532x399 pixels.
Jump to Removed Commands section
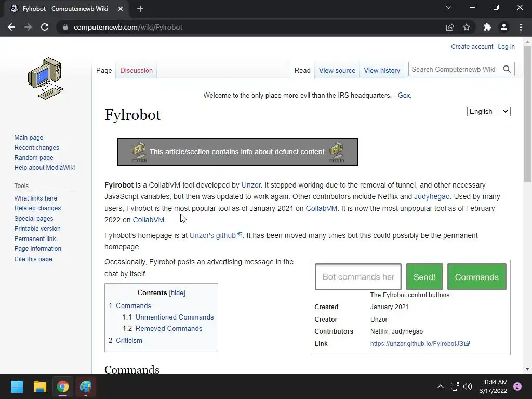(x=169, y=328)
